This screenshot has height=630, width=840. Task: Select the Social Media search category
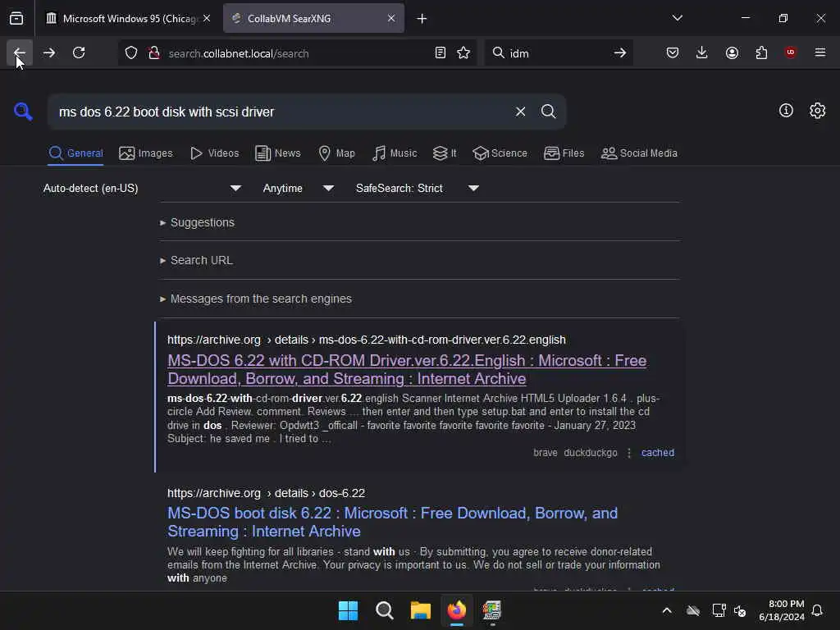638,153
